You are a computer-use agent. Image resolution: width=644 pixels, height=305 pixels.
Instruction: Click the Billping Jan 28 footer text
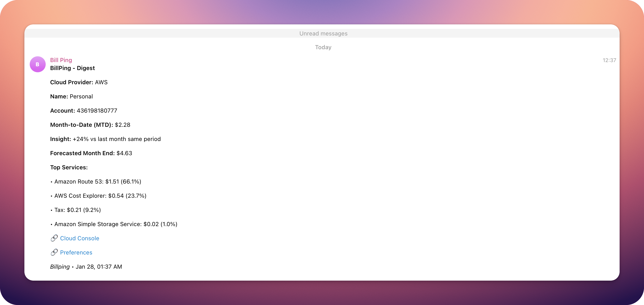(86, 267)
